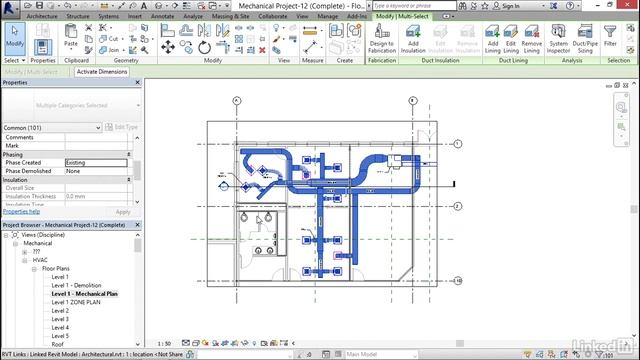Select the Trim/Extend to Corner tool
The width and height of the screenshot is (640, 360).
coord(223,47)
